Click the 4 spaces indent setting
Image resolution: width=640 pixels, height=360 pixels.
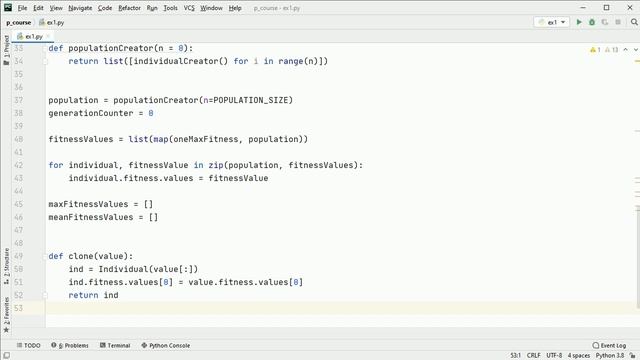579,356
